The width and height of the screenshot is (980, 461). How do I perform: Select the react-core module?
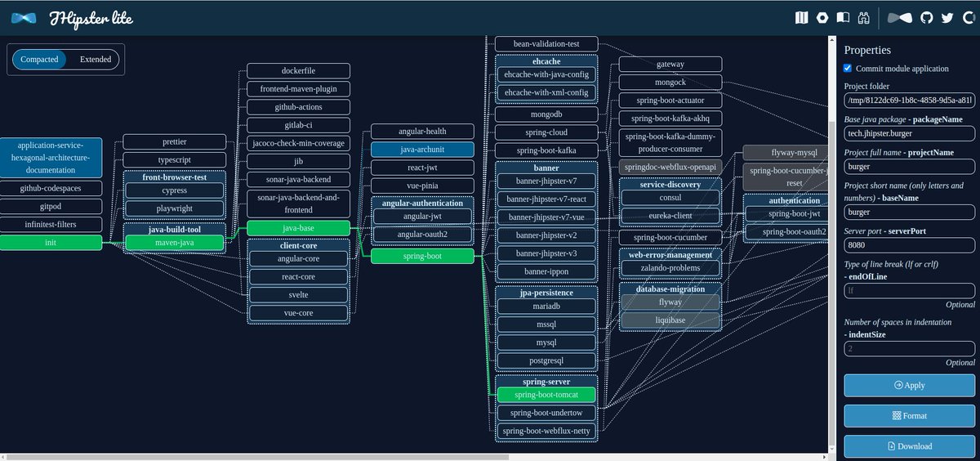coord(298,277)
